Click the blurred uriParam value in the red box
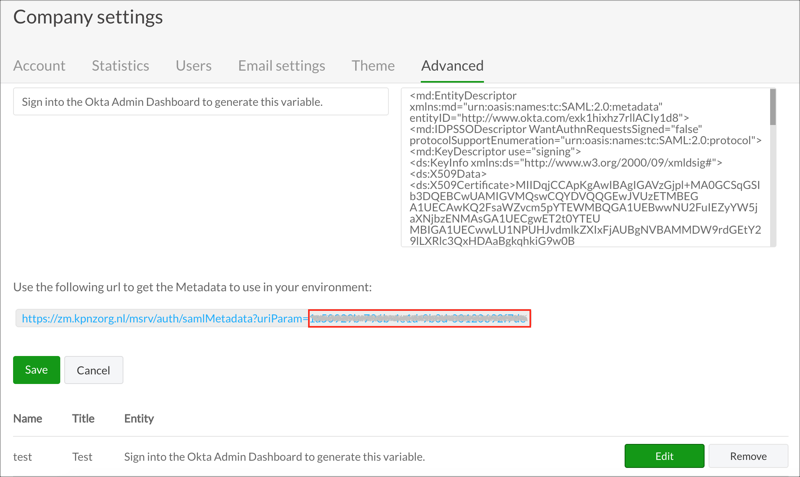 (419, 319)
